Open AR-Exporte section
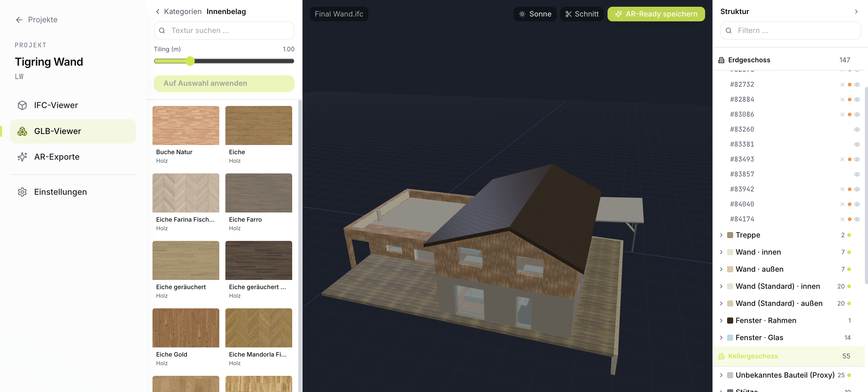The image size is (868, 392). (73, 157)
